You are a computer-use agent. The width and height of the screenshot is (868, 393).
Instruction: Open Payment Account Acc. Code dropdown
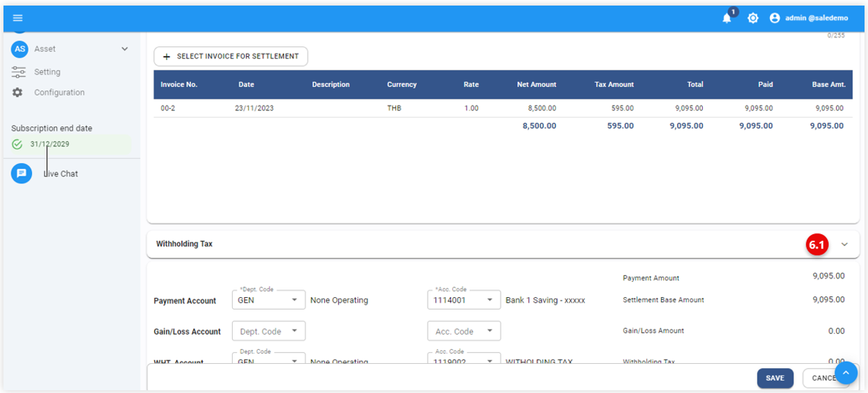point(490,301)
